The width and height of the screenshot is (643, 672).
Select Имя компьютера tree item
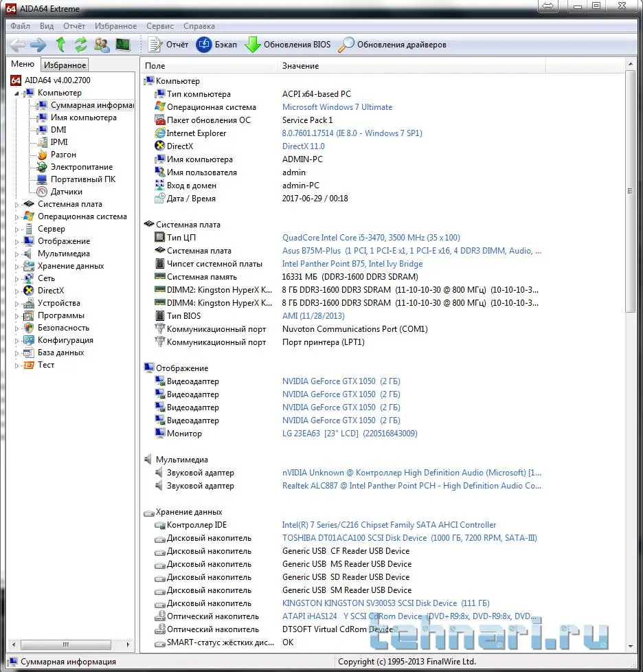tap(84, 117)
